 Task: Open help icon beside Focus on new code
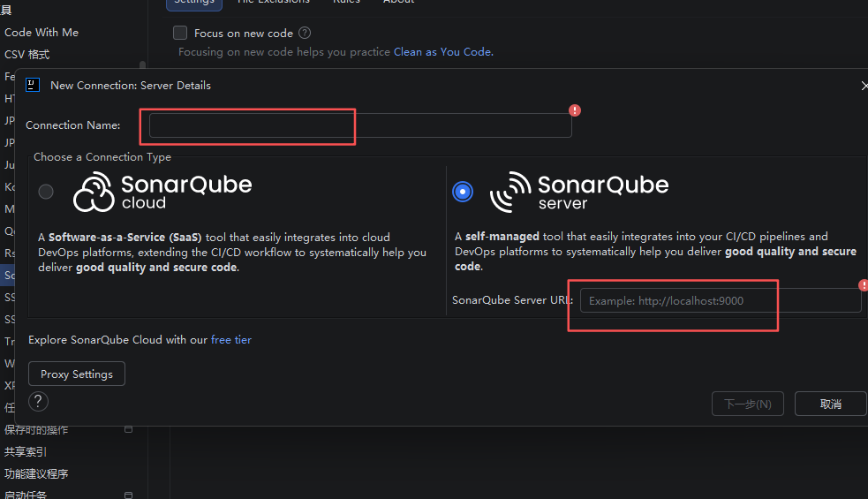(305, 33)
